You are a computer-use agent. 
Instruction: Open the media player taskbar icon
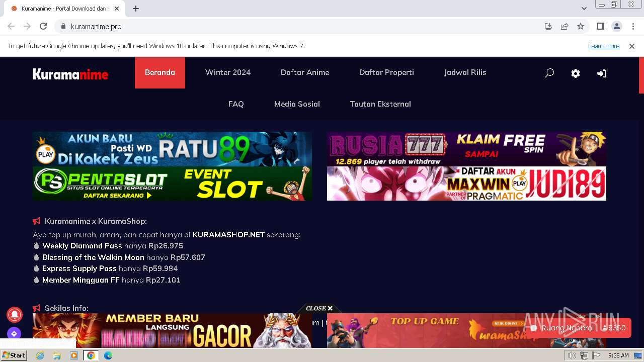pos(74,355)
